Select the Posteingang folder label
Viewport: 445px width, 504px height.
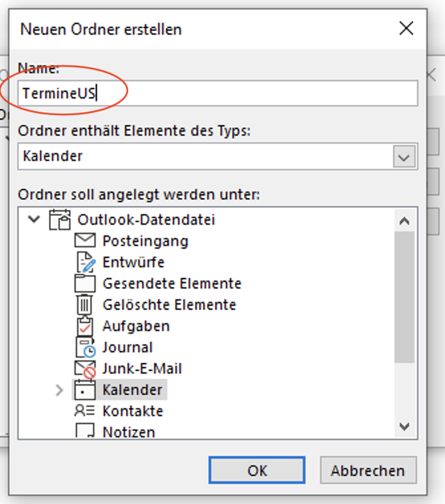(x=145, y=241)
